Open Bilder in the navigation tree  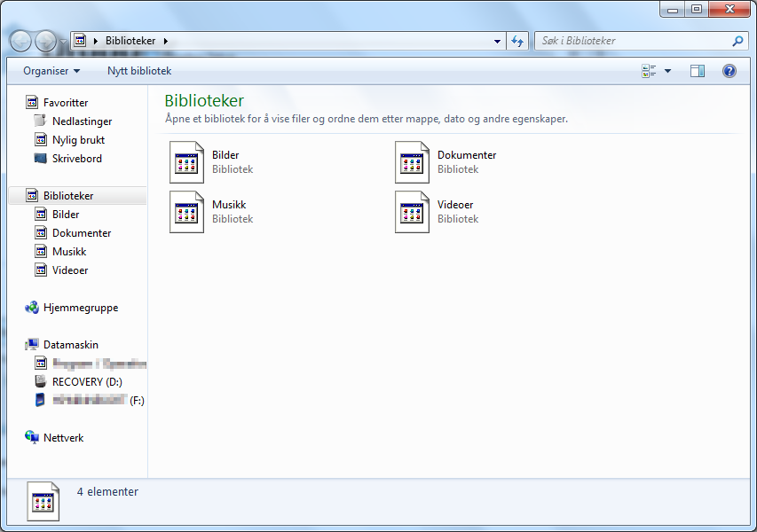[66, 215]
